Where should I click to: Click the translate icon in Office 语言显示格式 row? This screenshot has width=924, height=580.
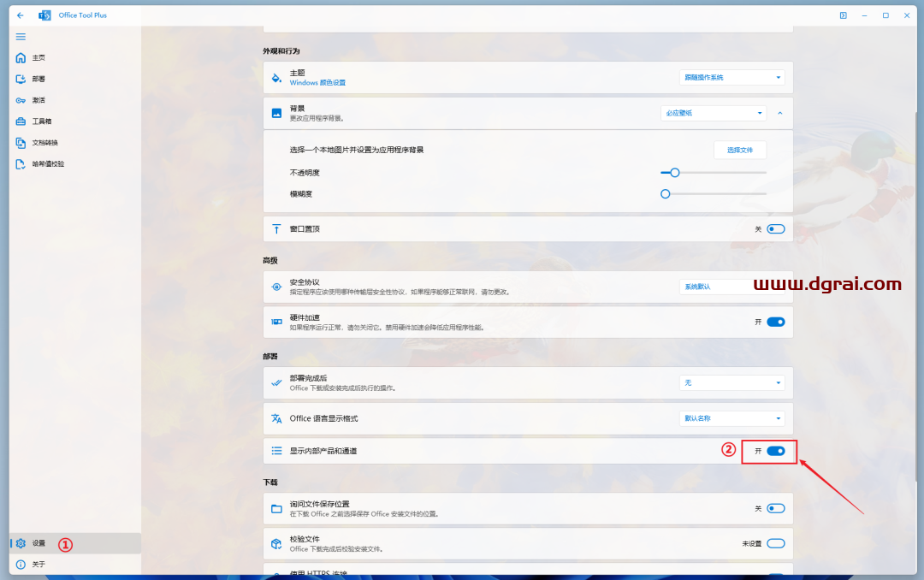coord(276,418)
